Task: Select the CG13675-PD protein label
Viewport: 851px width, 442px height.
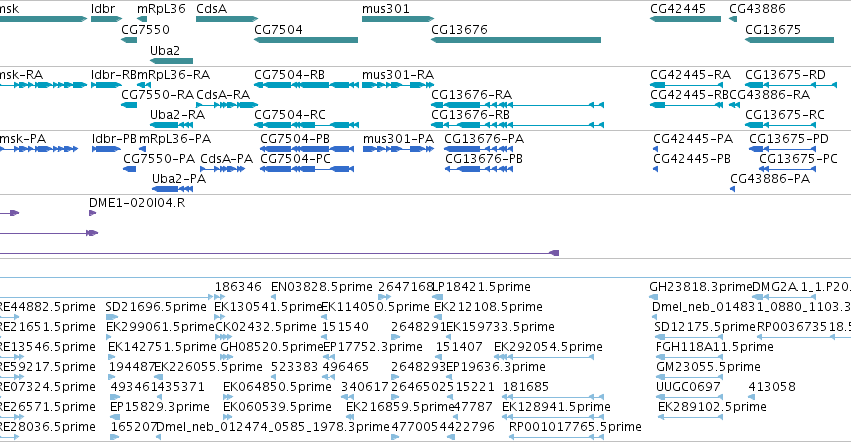Action: click(789, 138)
